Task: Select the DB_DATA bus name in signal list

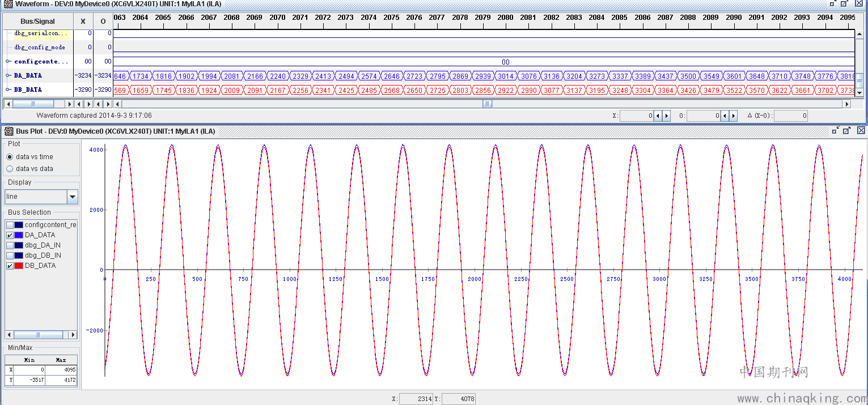Action: coord(28,89)
